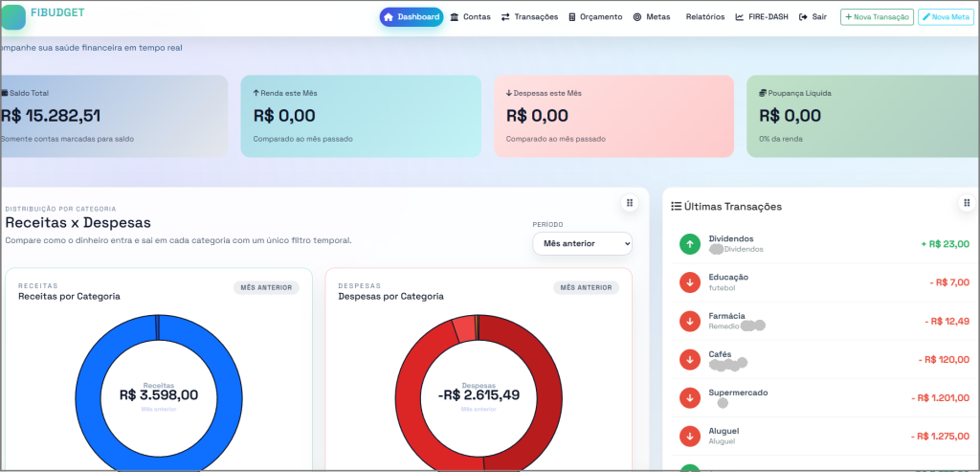Click the red arrow icon beside Educação
The width and height of the screenshot is (980, 472).
click(x=689, y=282)
